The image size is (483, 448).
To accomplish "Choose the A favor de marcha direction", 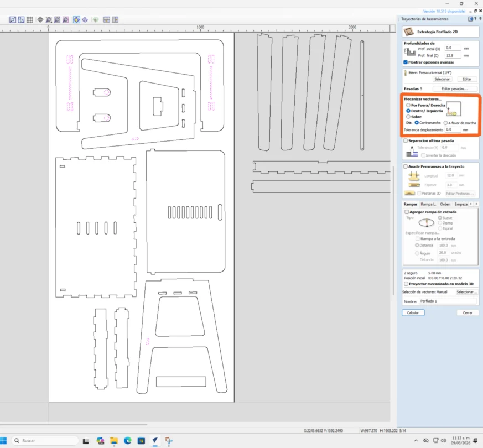I will (446, 123).
